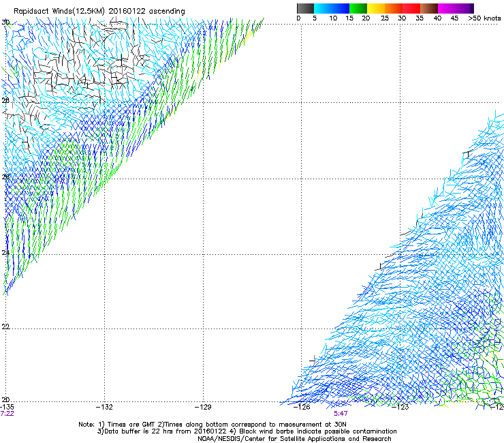Click the latitude label '30'
The image size is (504, 443).
tap(5, 22)
